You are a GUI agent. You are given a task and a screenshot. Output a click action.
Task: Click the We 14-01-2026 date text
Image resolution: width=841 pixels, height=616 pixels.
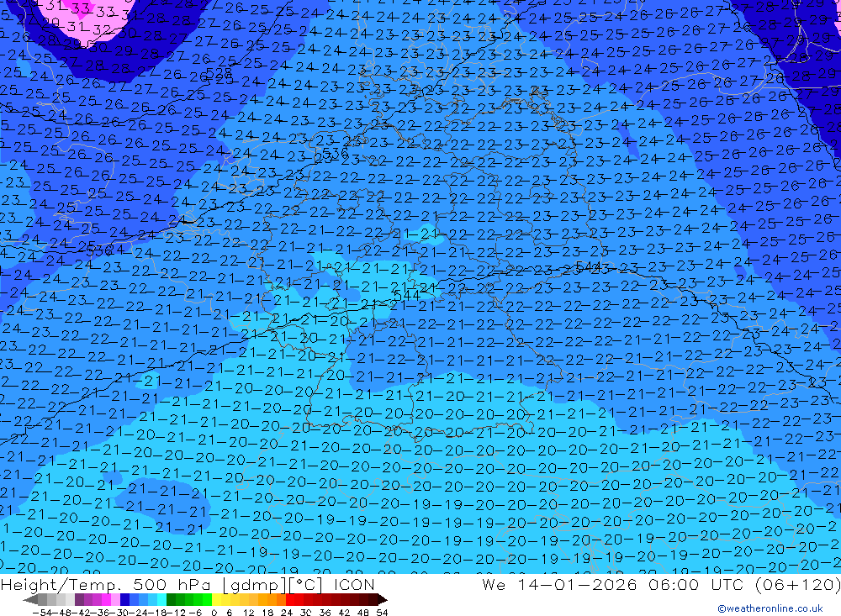coord(559,584)
